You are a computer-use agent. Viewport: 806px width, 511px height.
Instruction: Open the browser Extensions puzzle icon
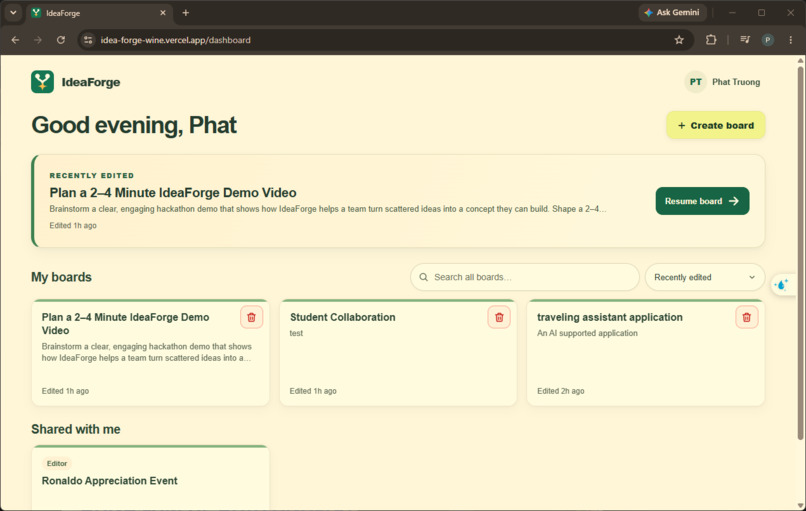(711, 40)
